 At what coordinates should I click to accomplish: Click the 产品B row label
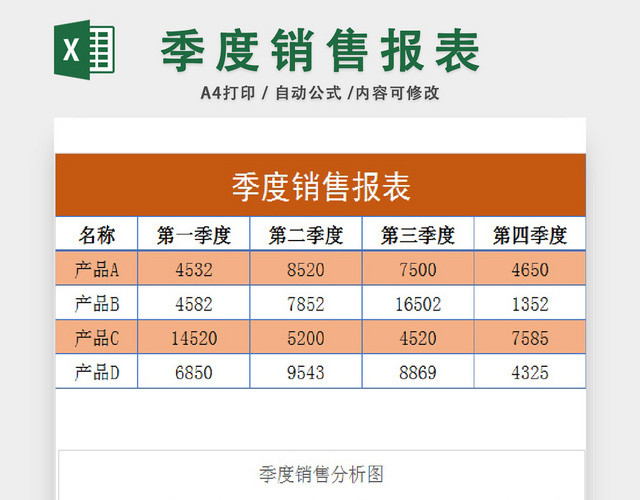97,302
